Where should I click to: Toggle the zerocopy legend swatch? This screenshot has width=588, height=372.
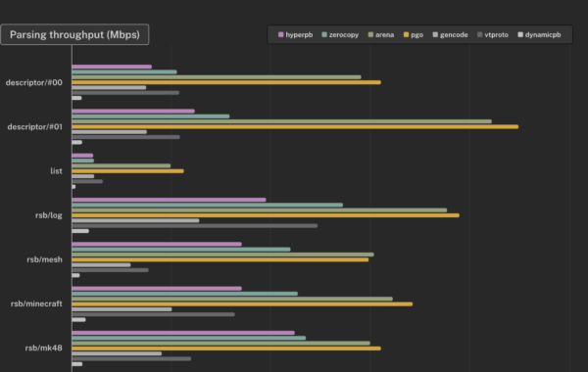(324, 35)
